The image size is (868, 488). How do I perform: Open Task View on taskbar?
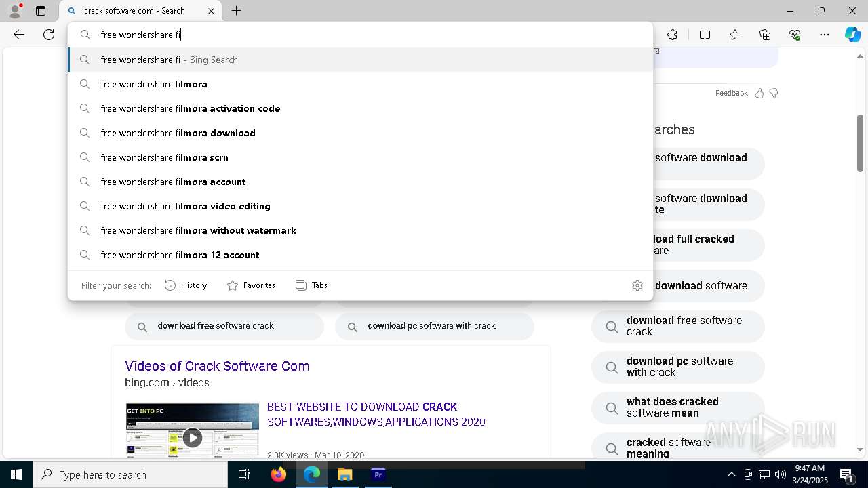point(244,474)
